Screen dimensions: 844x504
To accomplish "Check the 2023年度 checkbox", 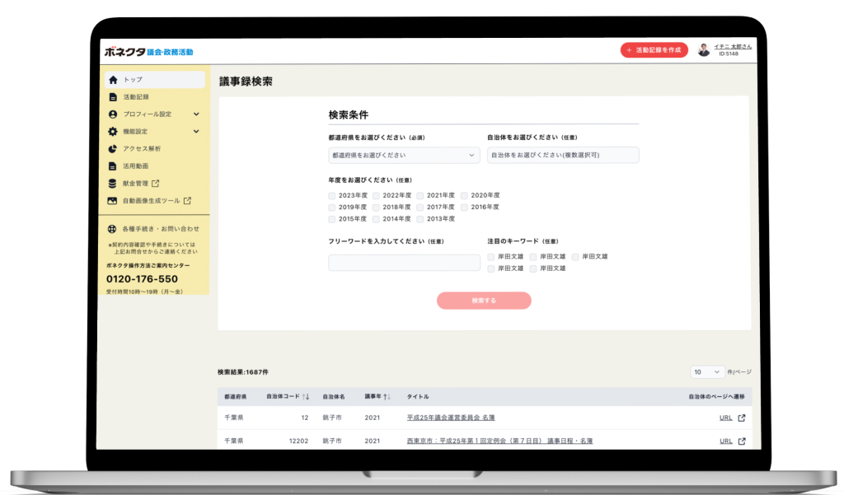I will (332, 196).
